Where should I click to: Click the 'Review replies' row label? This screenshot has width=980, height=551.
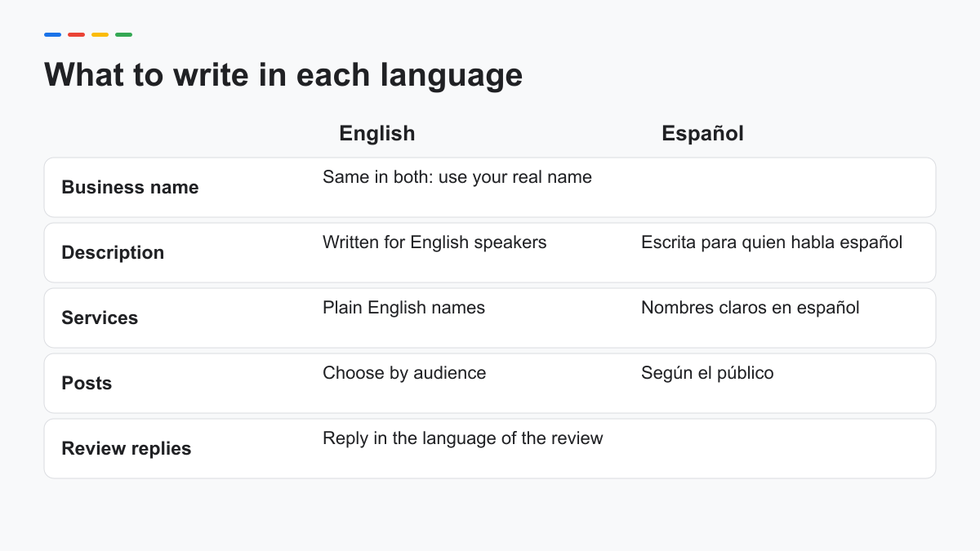click(127, 448)
